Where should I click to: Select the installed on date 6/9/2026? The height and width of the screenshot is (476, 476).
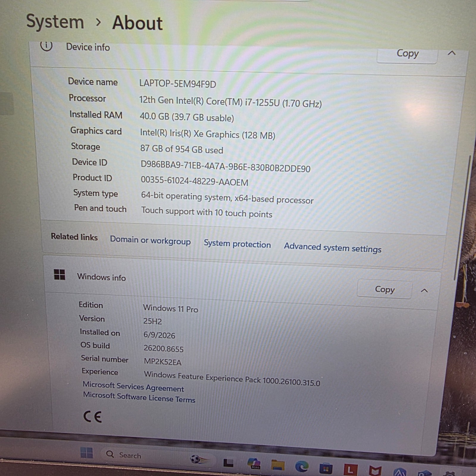[159, 335]
